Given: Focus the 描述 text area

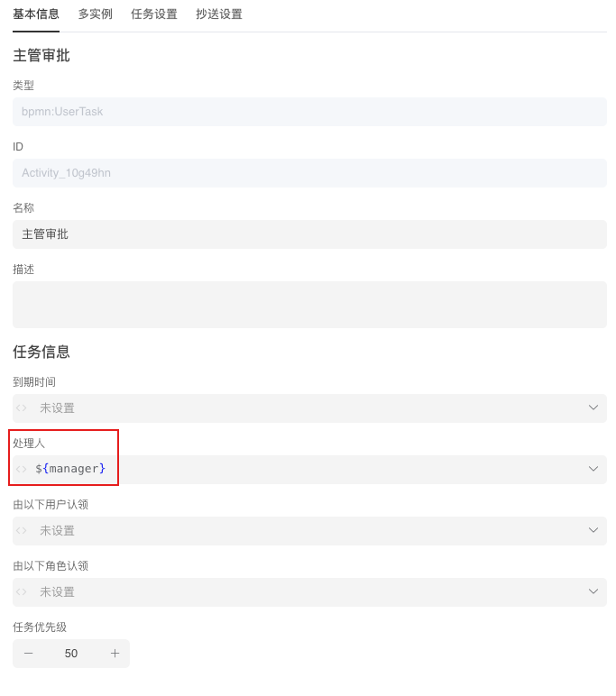Looking at the screenshot, I should coord(309,305).
